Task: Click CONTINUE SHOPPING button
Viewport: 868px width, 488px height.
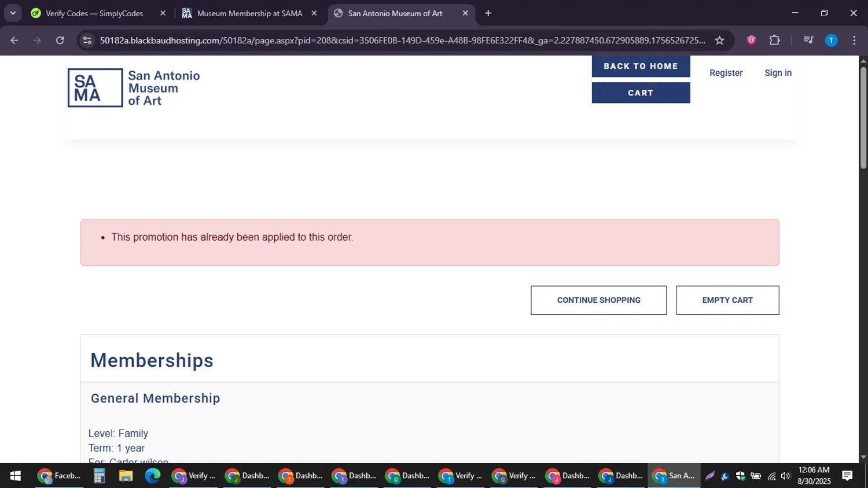Action: pos(598,300)
